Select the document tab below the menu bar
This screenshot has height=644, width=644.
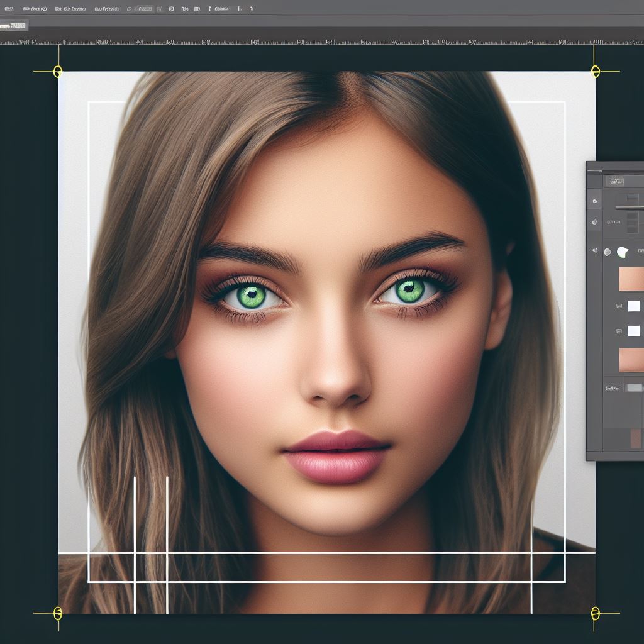click(13, 26)
